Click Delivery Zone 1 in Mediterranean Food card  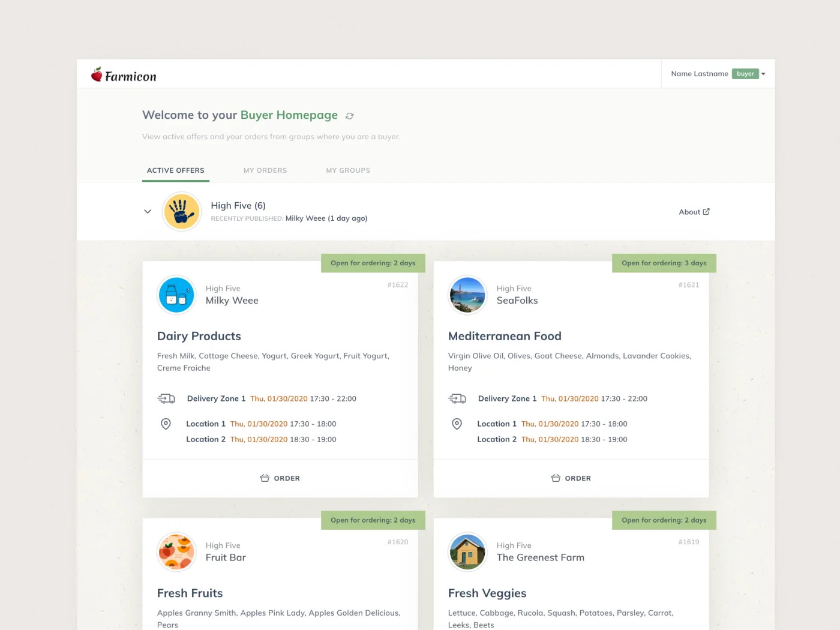507,398
